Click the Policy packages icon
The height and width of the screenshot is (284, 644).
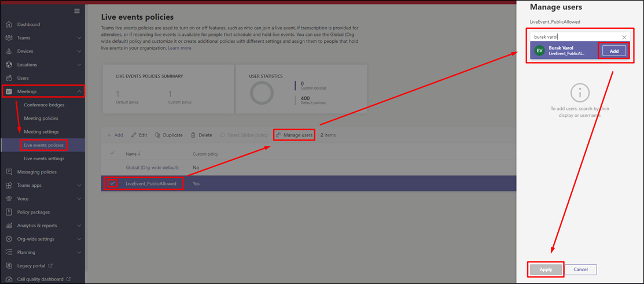9,212
